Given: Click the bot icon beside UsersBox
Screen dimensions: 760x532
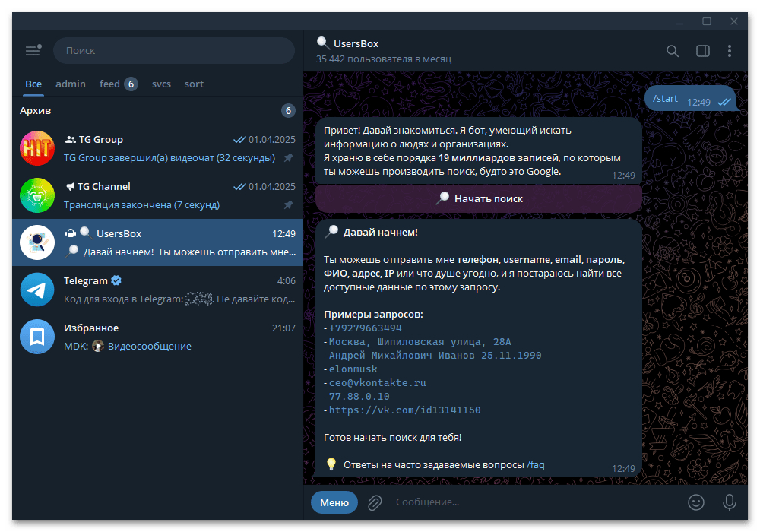Looking at the screenshot, I should (71, 233).
